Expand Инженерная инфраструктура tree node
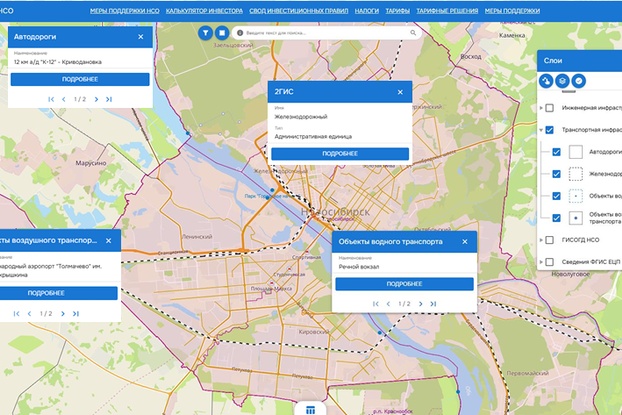This screenshot has width=622, height=415. click(x=541, y=108)
